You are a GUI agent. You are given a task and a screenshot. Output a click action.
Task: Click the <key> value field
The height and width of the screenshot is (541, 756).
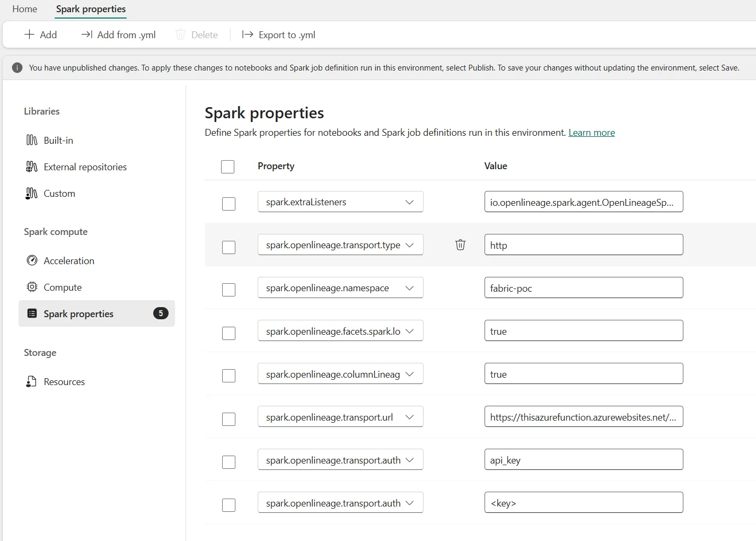[x=584, y=502]
